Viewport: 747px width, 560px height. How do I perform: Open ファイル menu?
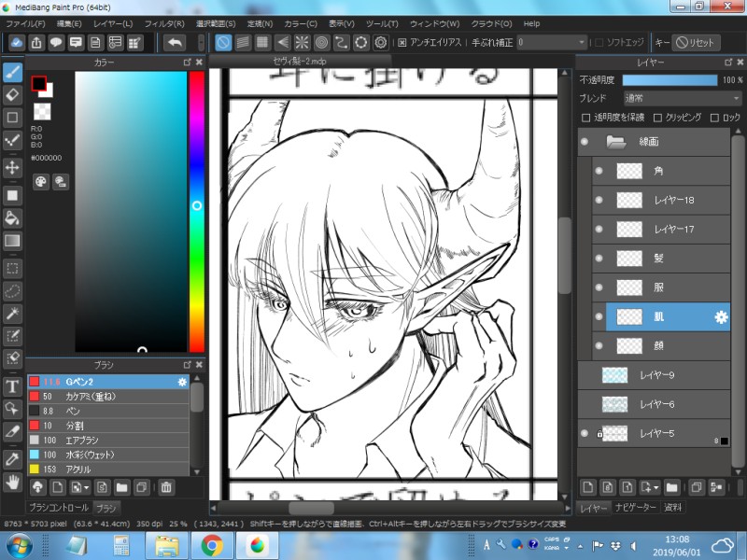(25, 24)
